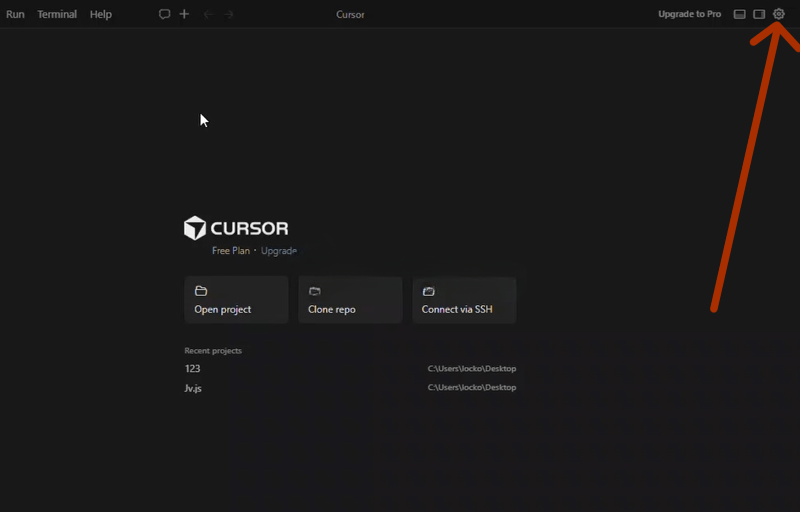Click the Desktop path beside project 123
Image resolution: width=800 pixels, height=512 pixels.
pos(472,368)
